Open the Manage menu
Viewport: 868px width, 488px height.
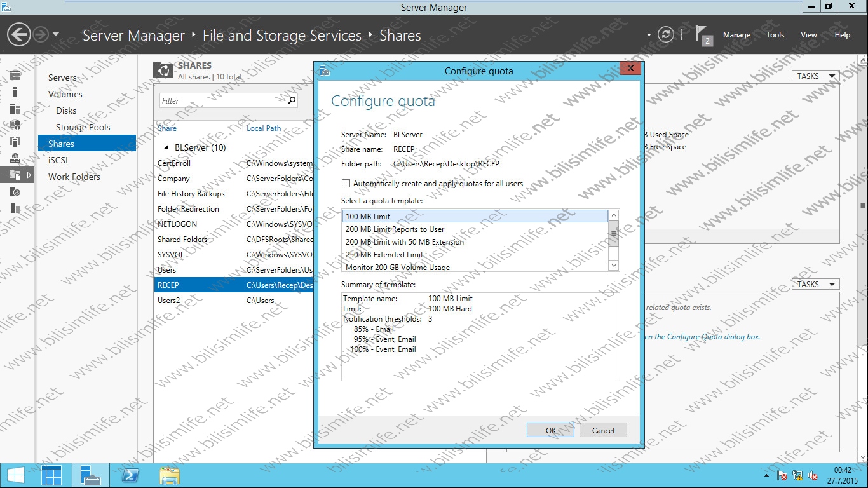tap(736, 35)
